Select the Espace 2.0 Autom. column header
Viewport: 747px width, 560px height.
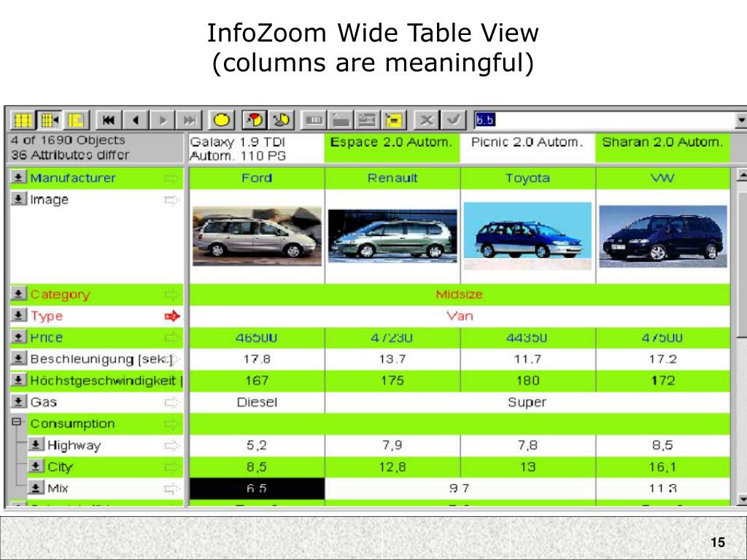(391, 142)
